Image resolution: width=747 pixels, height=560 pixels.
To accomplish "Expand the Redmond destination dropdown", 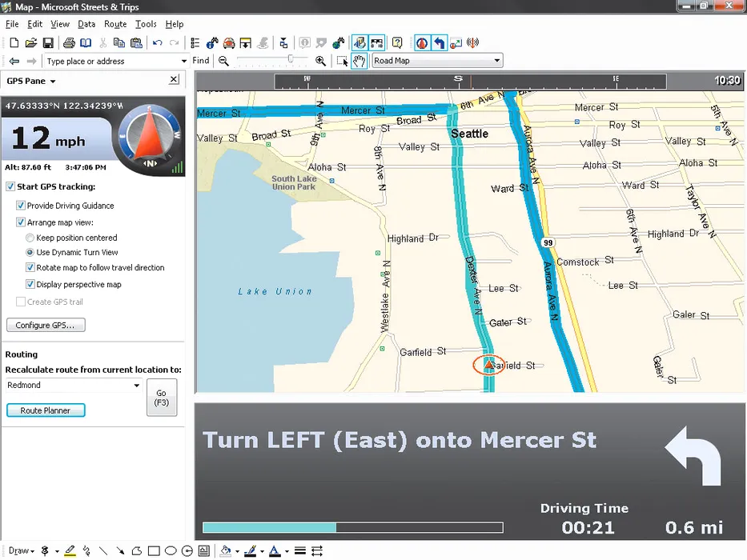I will click(x=137, y=386).
